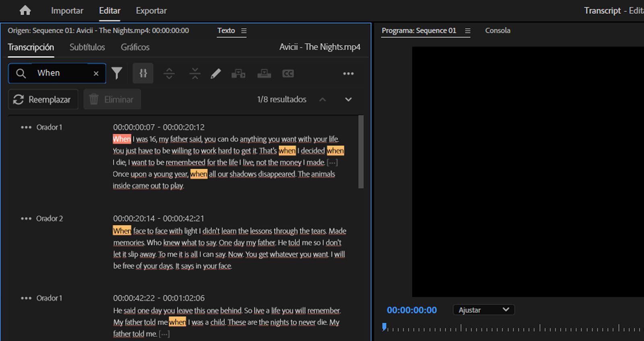The height and width of the screenshot is (341, 644).
Task: Click Orador 1 label of the 00:00:42:22 segment
Action: tap(49, 298)
